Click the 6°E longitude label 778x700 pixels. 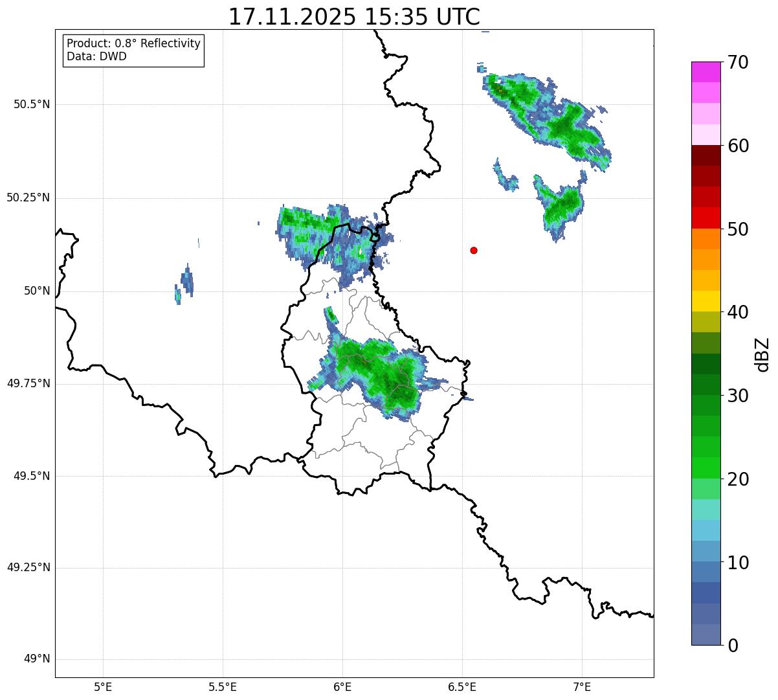pyautogui.click(x=342, y=687)
